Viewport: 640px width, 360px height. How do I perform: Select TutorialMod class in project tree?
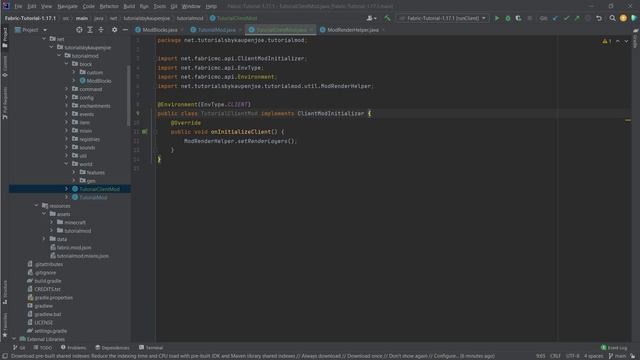(93, 198)
